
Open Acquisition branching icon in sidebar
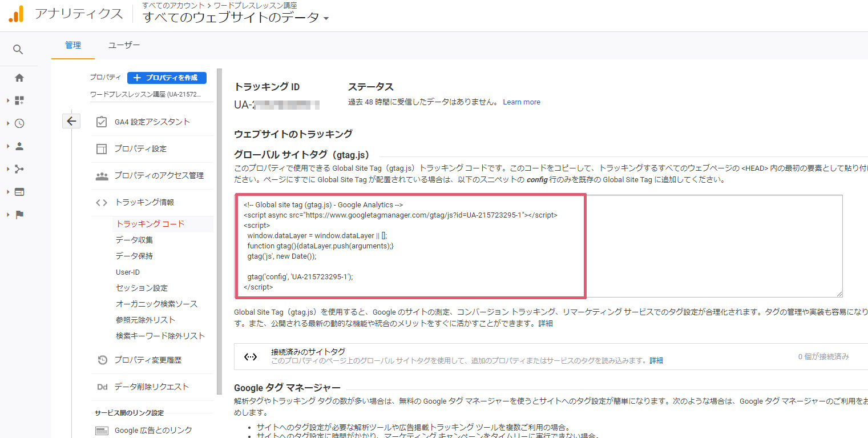pyautogui.click(x=19, y=169)
